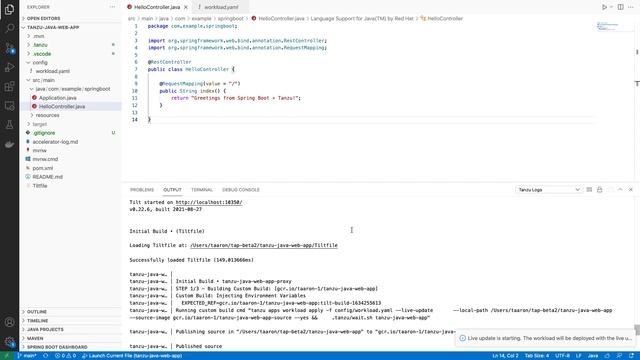Expand the Java Projects section
Screen dimensions: 640x360
click(x=71, y=329)
